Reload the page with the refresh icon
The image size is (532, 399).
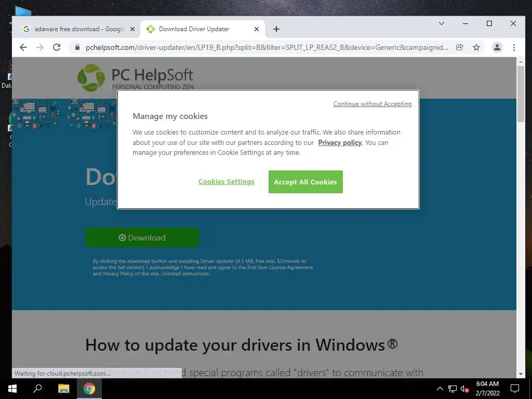tap(57, 47)
